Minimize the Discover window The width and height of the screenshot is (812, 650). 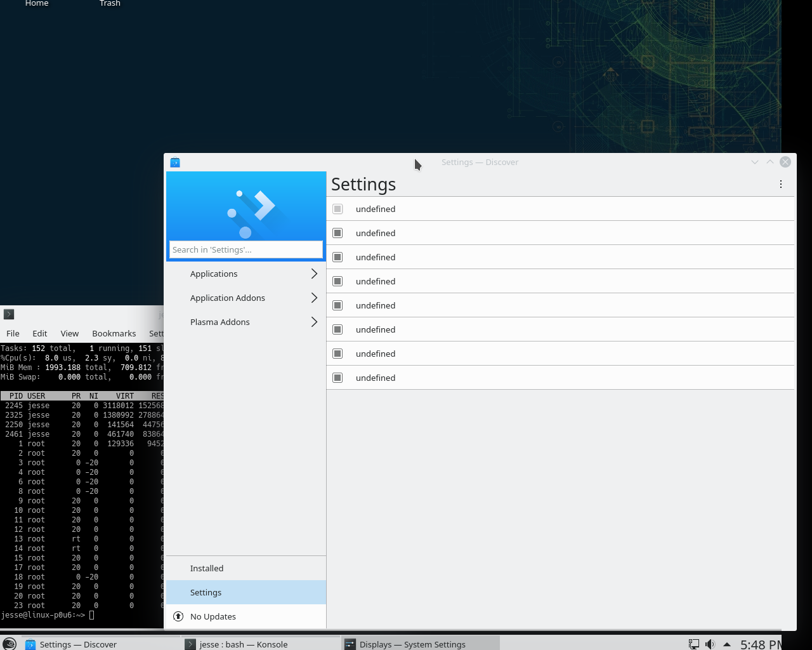pos(755,162)
